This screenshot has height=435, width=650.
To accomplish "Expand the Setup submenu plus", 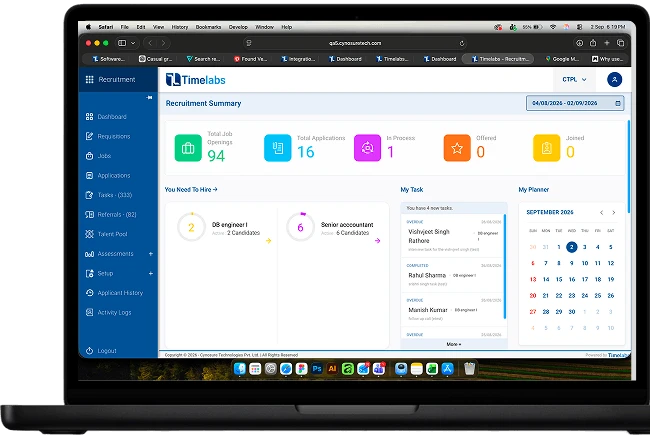I will pos(150,274).
